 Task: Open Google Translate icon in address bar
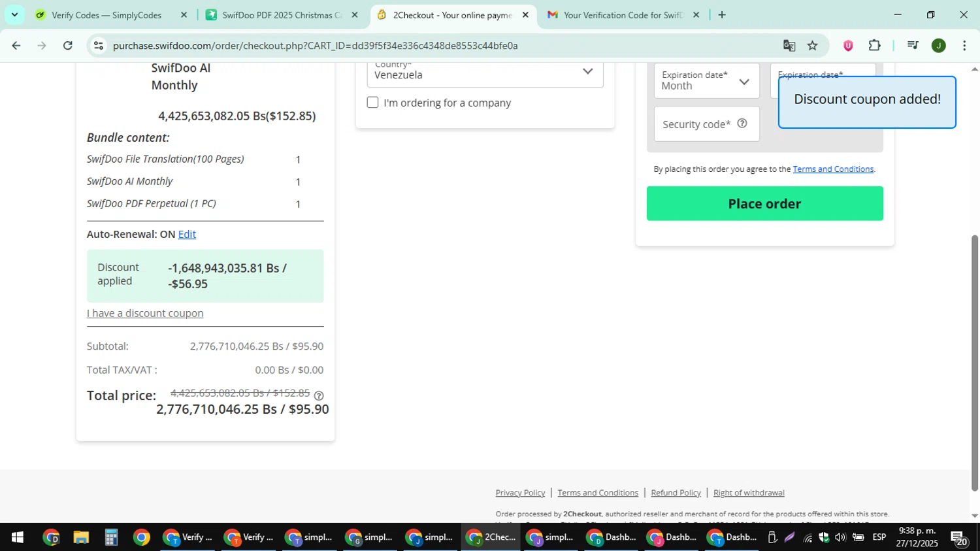pyautogui.click(x=789, y=46)
